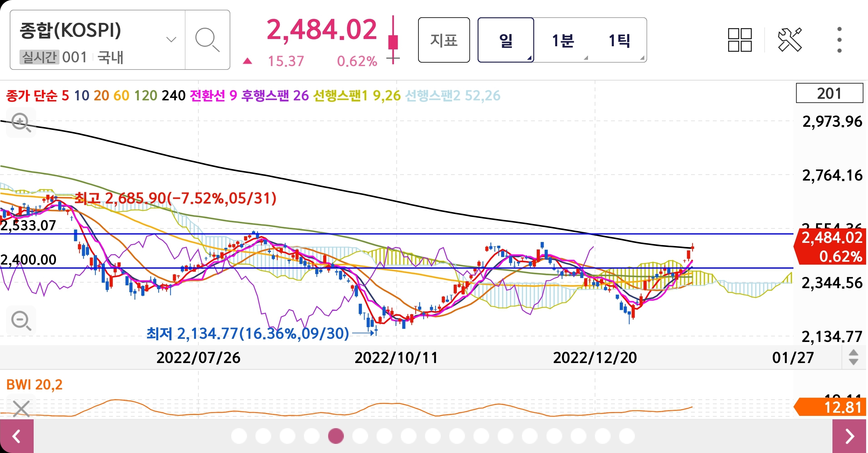The image size is (868, 453).
Task: Open the 1분 minute interval dropdown
Action: (x=563, y=41)
